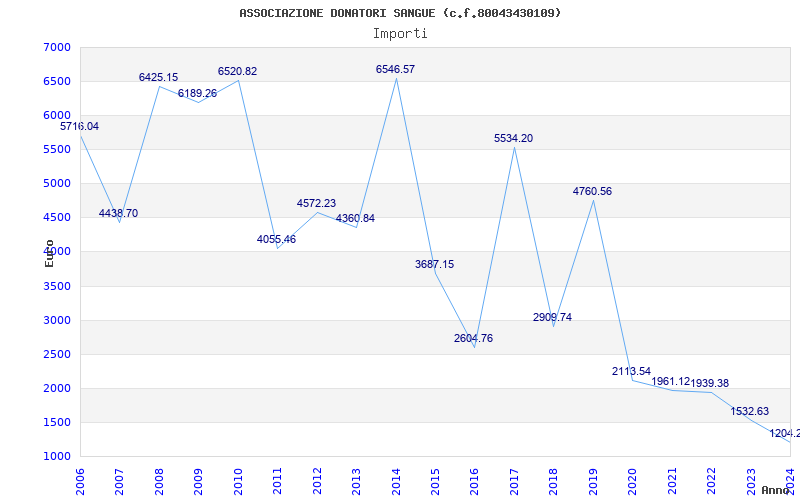This screenshot has height=500, width=800.
Task: Click the 2013 x-axis year label
Action: point(356,482)
